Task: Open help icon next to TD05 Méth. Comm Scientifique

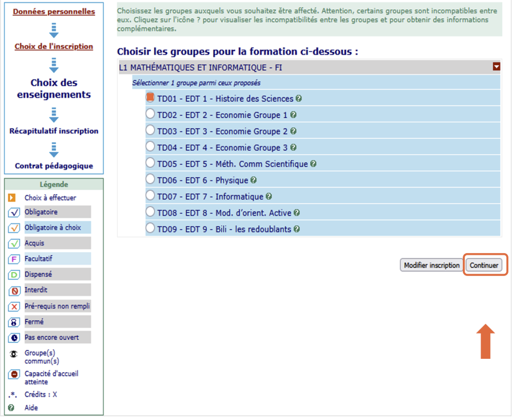Action: tap(314, 163)
